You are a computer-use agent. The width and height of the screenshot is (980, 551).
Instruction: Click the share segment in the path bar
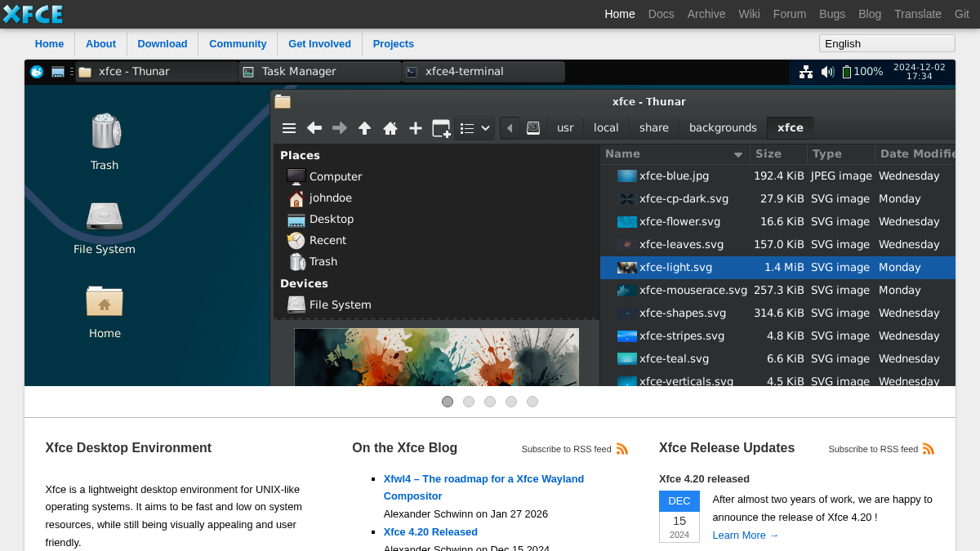654,128
